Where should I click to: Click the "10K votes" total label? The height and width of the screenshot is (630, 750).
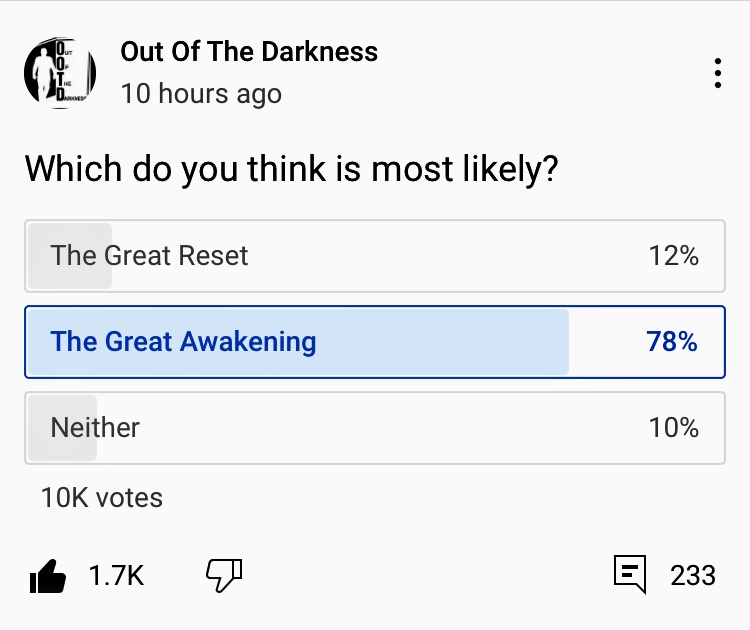(x=102, y=497)
